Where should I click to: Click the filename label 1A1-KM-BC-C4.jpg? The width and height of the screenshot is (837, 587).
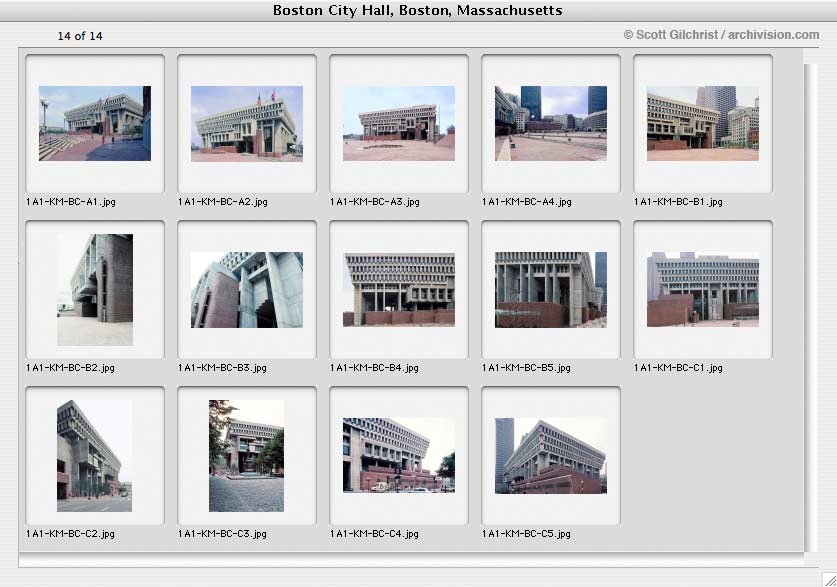click(375, 534)
